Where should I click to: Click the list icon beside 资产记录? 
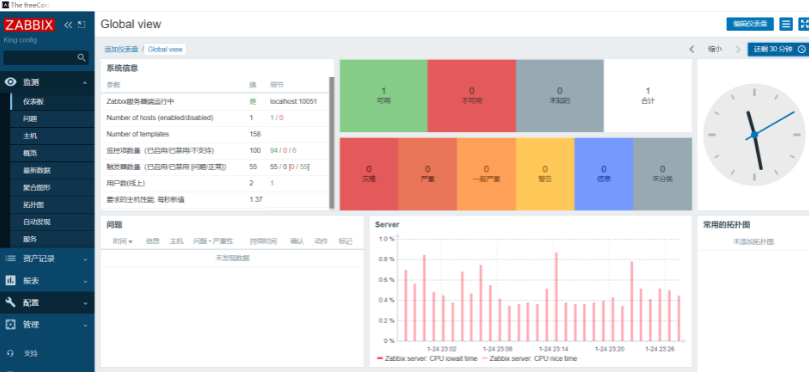pos(10,258)
